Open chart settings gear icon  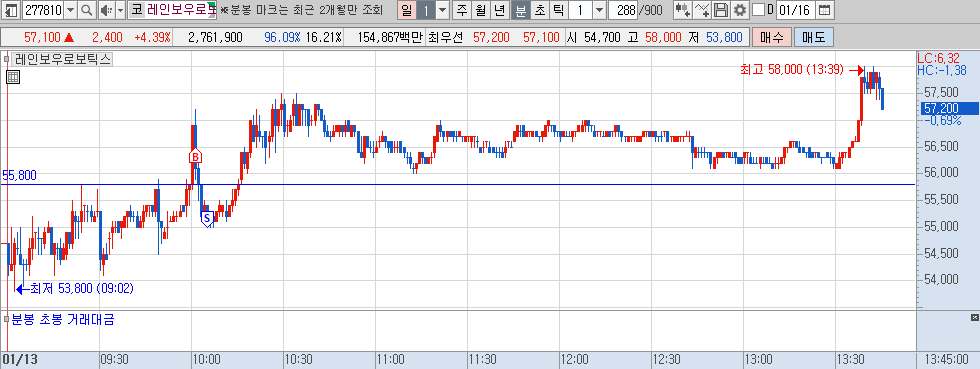[x=739, y=10]
